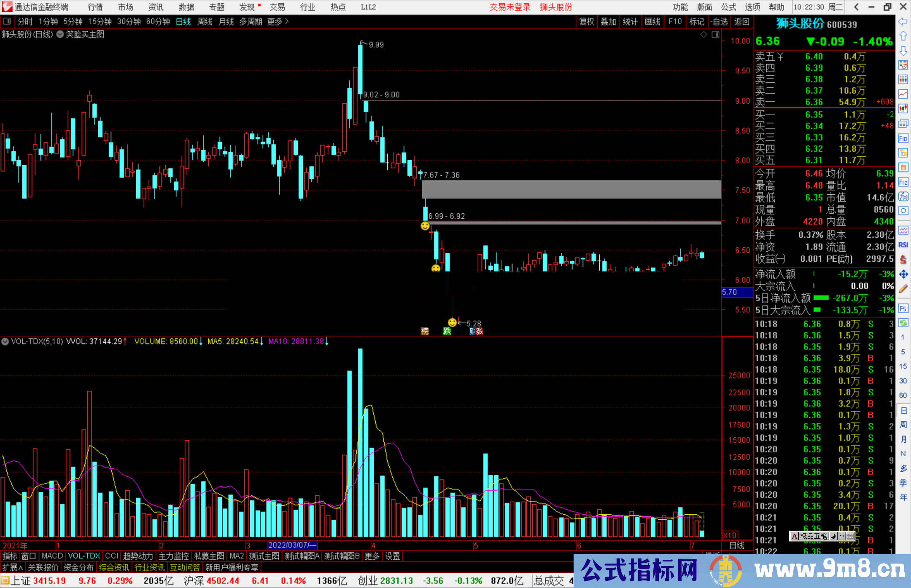Viewport: 911px width, 588px height.
Task: Switch to 年 period in right sidebar
Action: point(903,497)
